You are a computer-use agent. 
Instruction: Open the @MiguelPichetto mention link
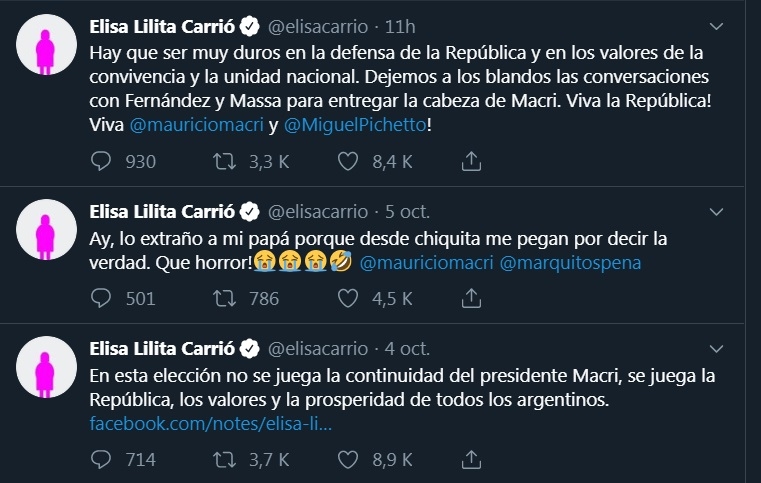(355, 125)
